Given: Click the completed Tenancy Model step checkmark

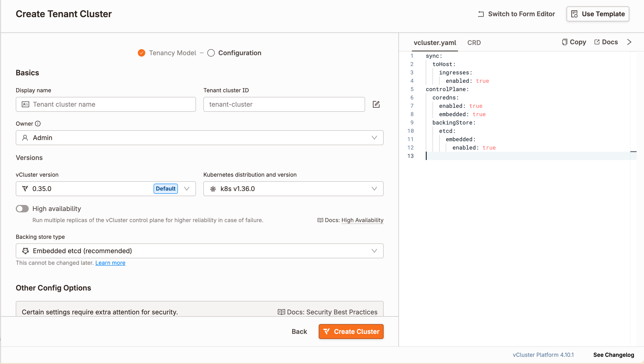Looking at the screenshot, I should tap(142, 53).
